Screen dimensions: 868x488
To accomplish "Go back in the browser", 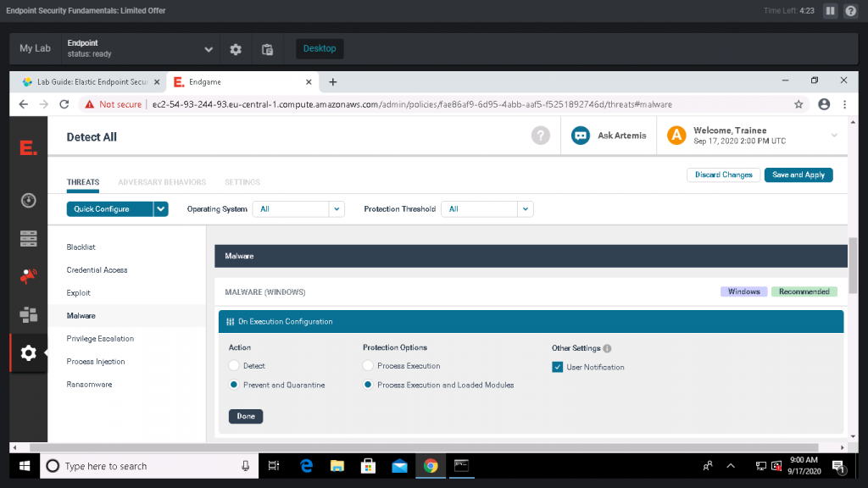I will (x=23, y=104).
